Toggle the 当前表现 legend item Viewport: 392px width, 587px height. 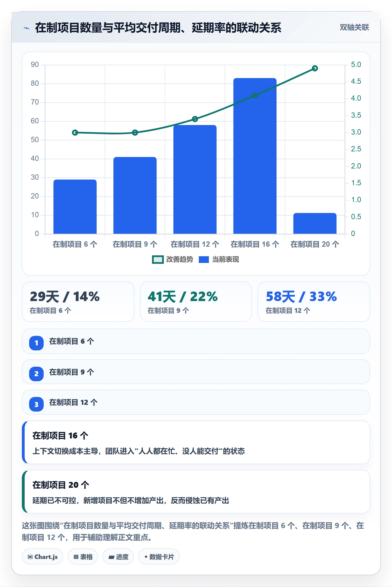coord(219,260)
